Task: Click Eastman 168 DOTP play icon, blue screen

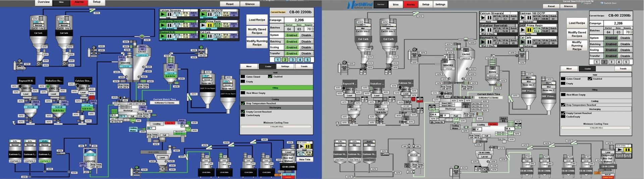Action: [x=203, y=14]
